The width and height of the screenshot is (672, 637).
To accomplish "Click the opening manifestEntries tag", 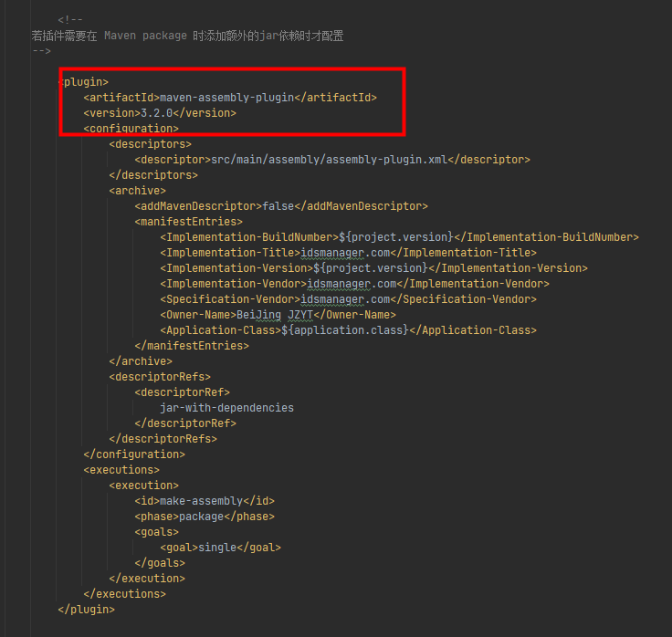I will tap(188, 222).
